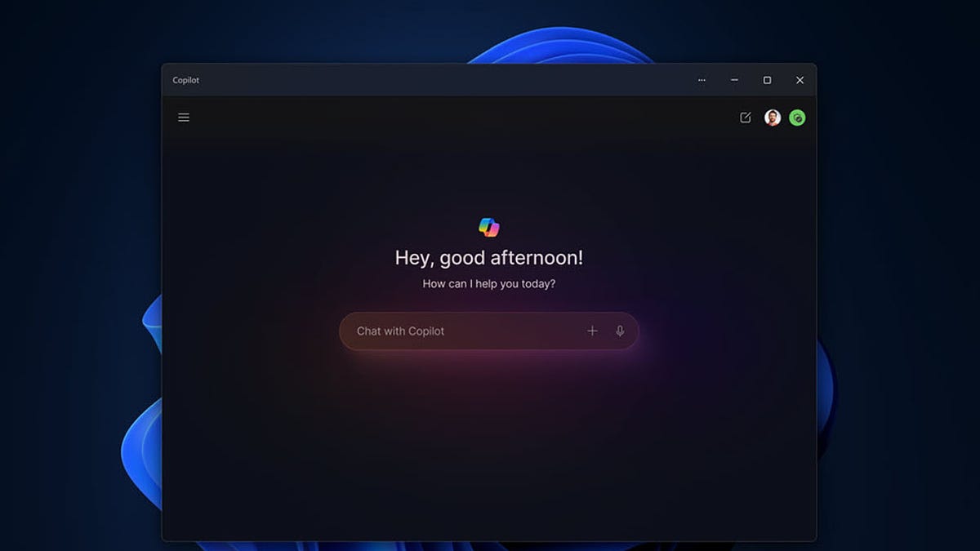Click the plus icon in the chat bar
Screen dimensions: 980x551
(x=593, y=331)
